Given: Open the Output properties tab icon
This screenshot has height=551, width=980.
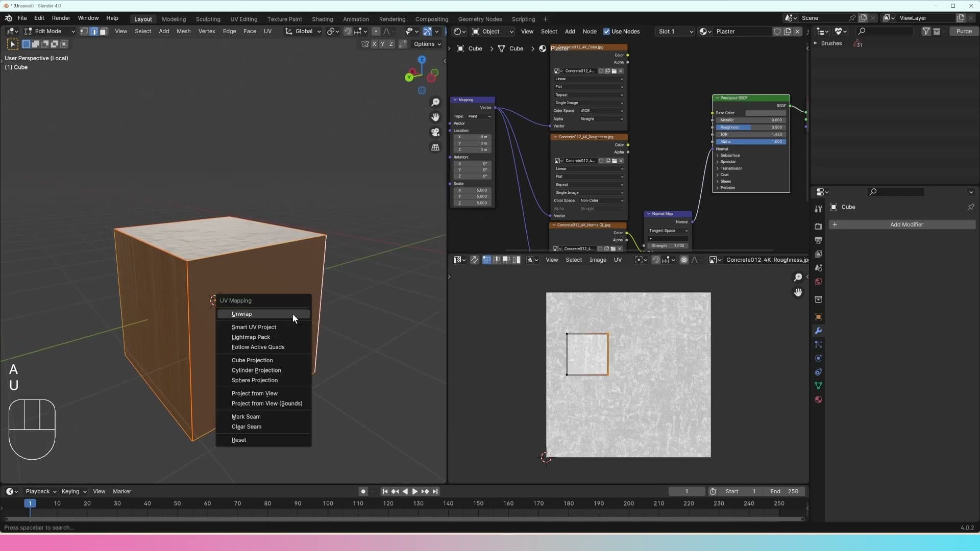Looking at the screenshot, I should click(x=818, y=240).
